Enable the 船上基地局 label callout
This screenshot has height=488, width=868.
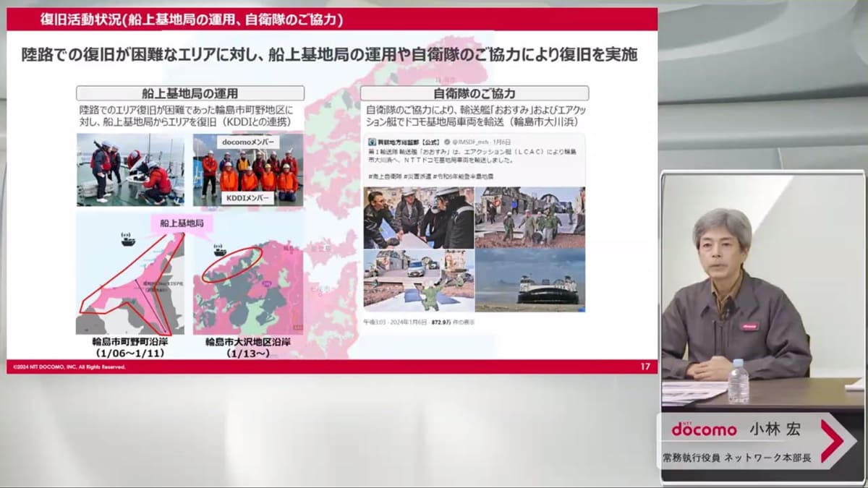pos(182,223)
